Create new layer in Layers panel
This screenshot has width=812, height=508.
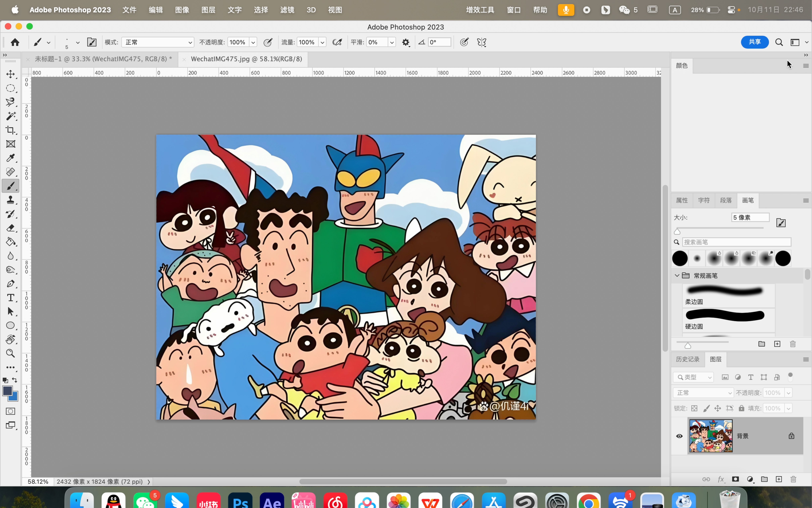pos(779,479)
